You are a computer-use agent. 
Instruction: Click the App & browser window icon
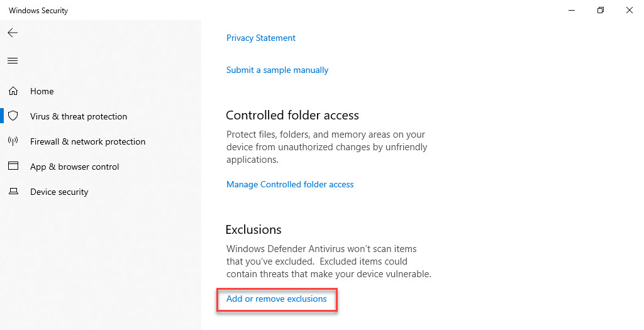pos(13,167)
